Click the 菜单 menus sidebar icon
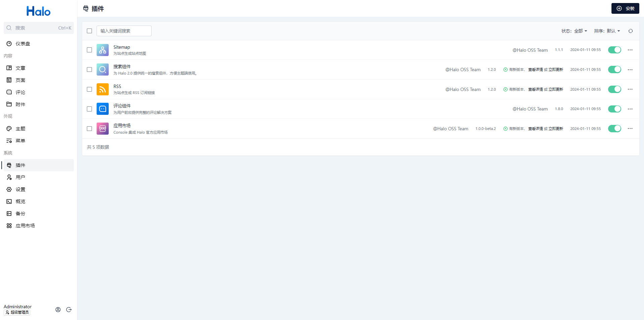The height and width of the screenshot is (320, 644). coord(9,141)
